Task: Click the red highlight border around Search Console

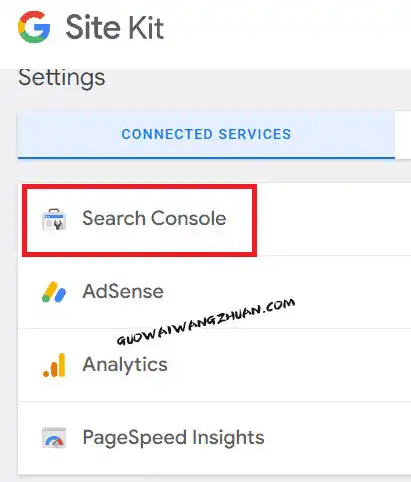Action: pos(139,187)
